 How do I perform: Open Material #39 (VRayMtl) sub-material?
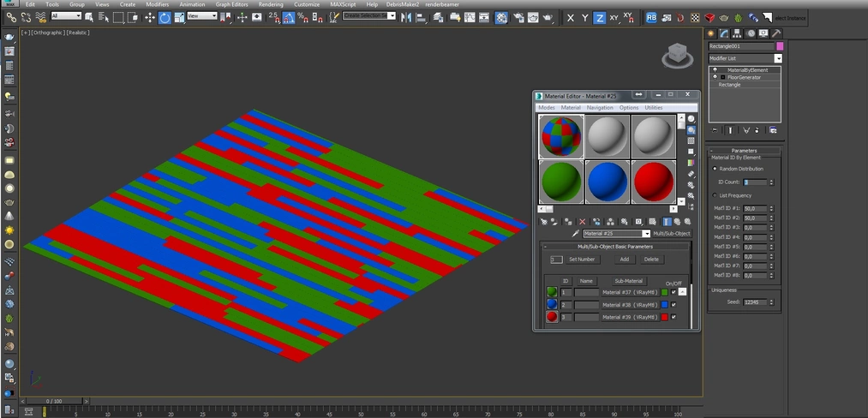[630, 317]
